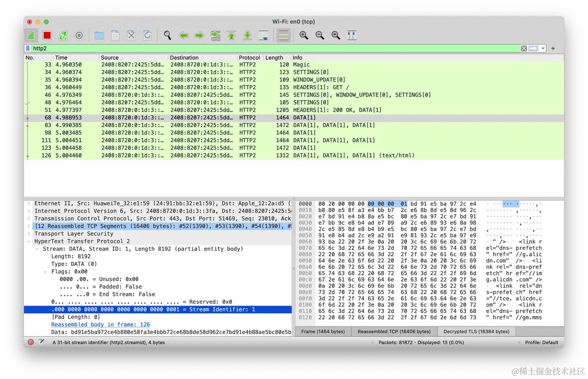Select packet 51 HEADERS[1]: 200 OK
The height and width of the screenshot is (379, 588).
[294, 110]
